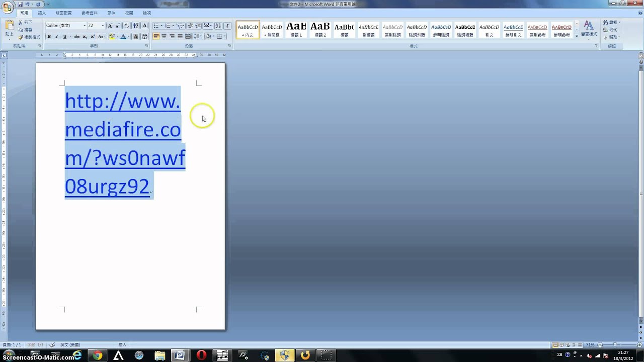The width and height of the screenshot is (644, 362).
Task: Apply the 引文 Quote style
Action: (x=489, y=30)
